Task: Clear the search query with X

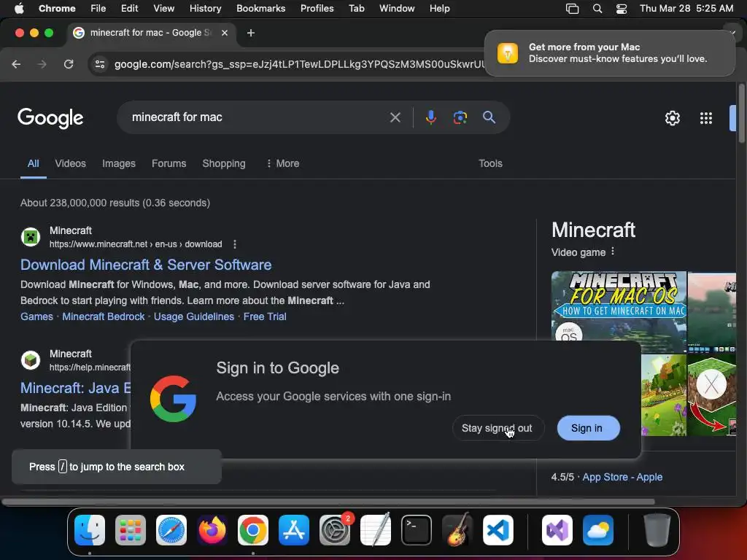Action: tap(395, 117)
